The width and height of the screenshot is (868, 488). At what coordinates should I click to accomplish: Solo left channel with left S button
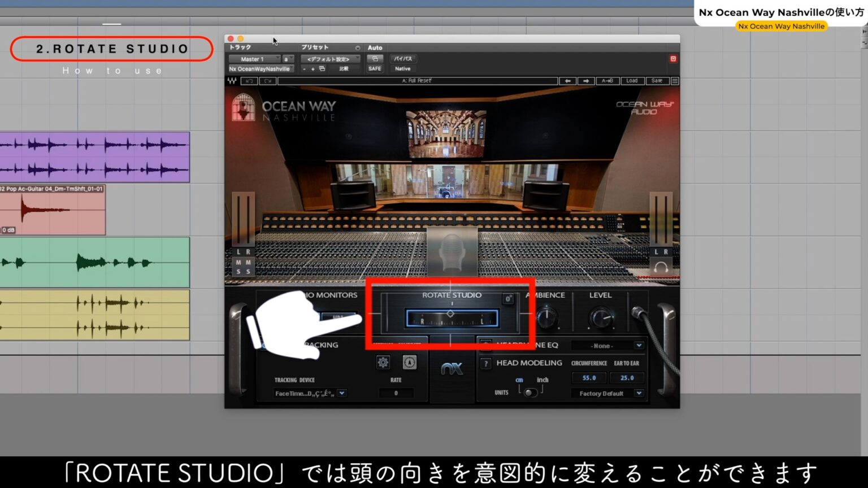[238, 272]
